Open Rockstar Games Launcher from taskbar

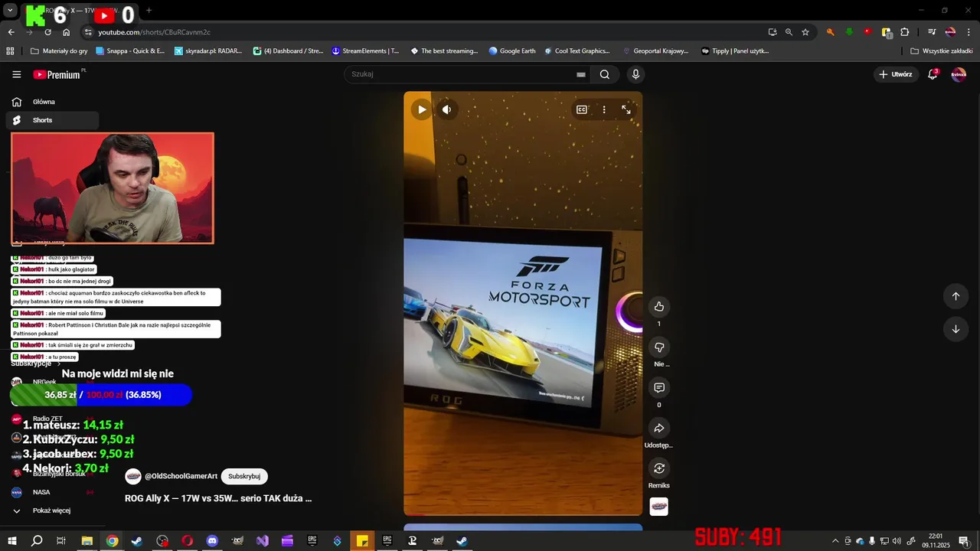pyautogui.click(x=412, y=541)
